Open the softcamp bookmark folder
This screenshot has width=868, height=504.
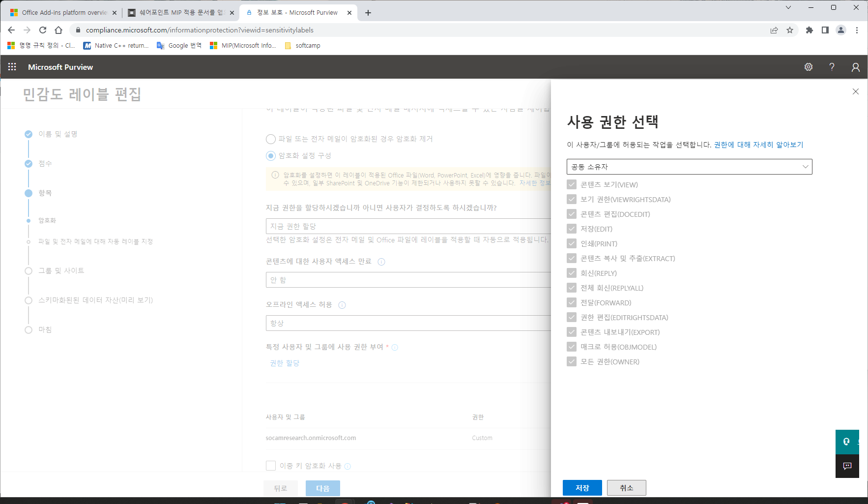[x=303, y=45]
